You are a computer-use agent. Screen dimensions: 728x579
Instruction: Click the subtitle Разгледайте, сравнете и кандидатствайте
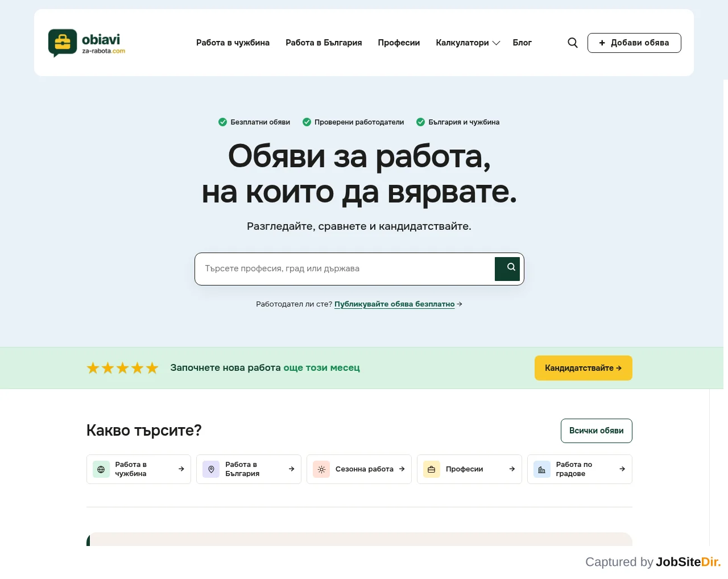click(x=359, y=226)
